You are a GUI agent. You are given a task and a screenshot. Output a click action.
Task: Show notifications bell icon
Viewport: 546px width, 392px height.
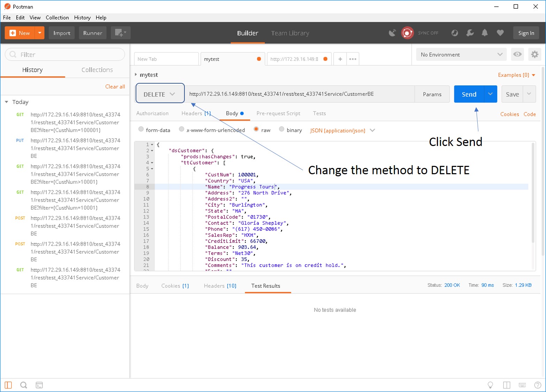[x=485, y=33]
